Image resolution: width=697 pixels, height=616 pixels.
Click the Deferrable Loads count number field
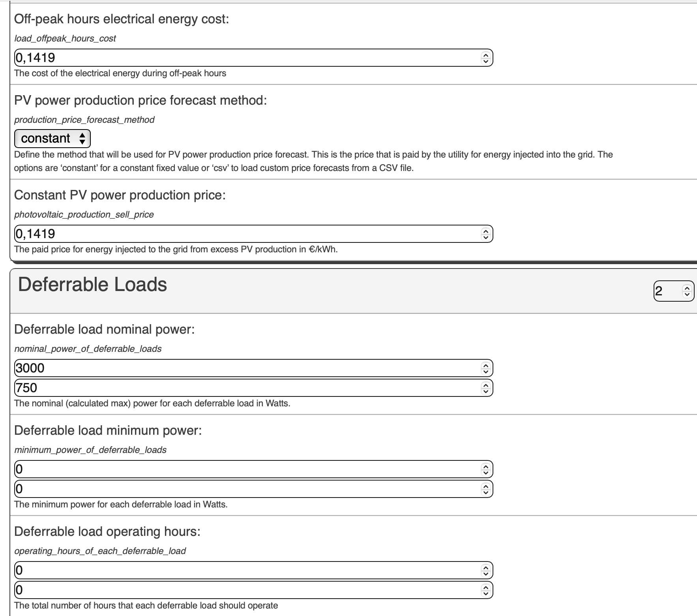674,291
